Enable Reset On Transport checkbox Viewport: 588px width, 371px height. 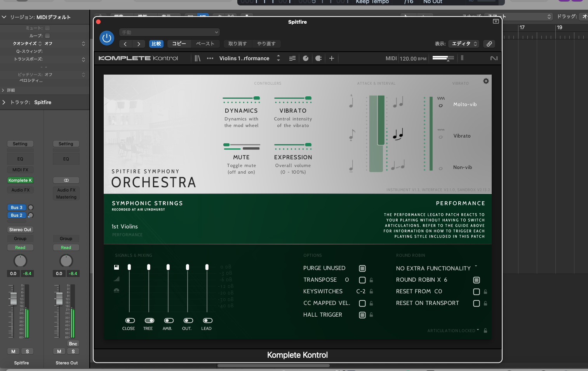[477, 303]
